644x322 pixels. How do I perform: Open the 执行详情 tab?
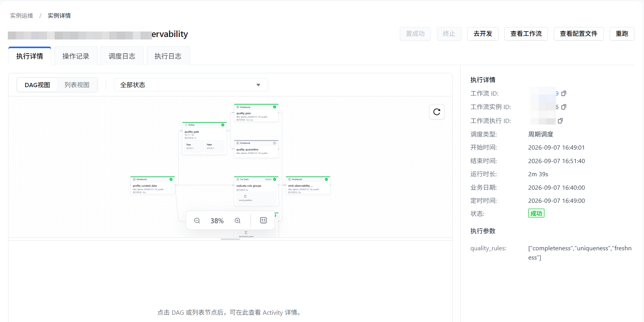point(30,56)
